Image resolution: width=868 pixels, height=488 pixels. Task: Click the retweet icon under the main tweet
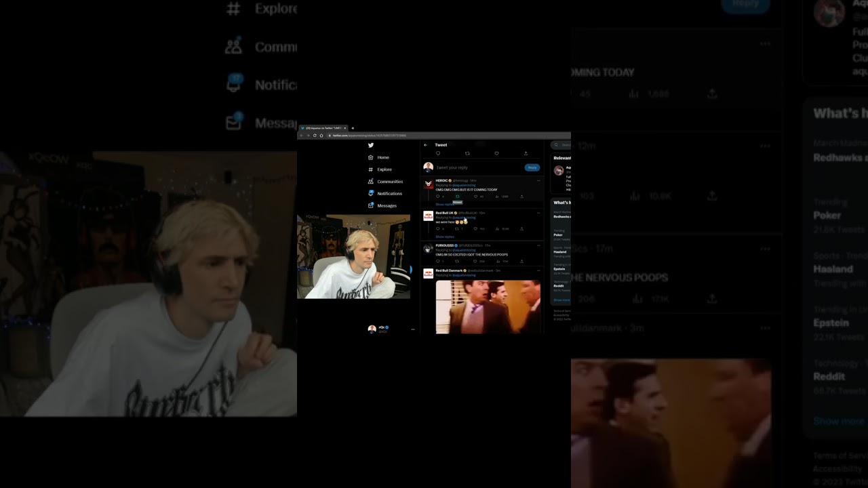tap(467, 153)
